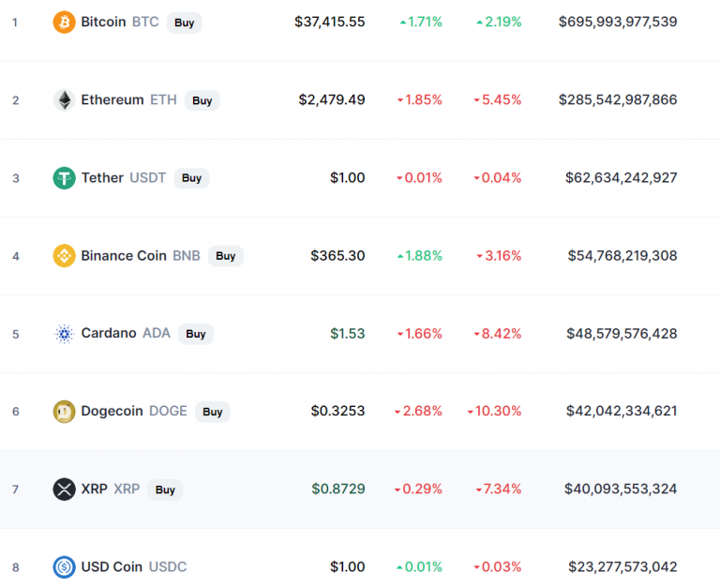Click the Tether green logo icon
This screenshot has height=588, width=720.
[65, 178]
